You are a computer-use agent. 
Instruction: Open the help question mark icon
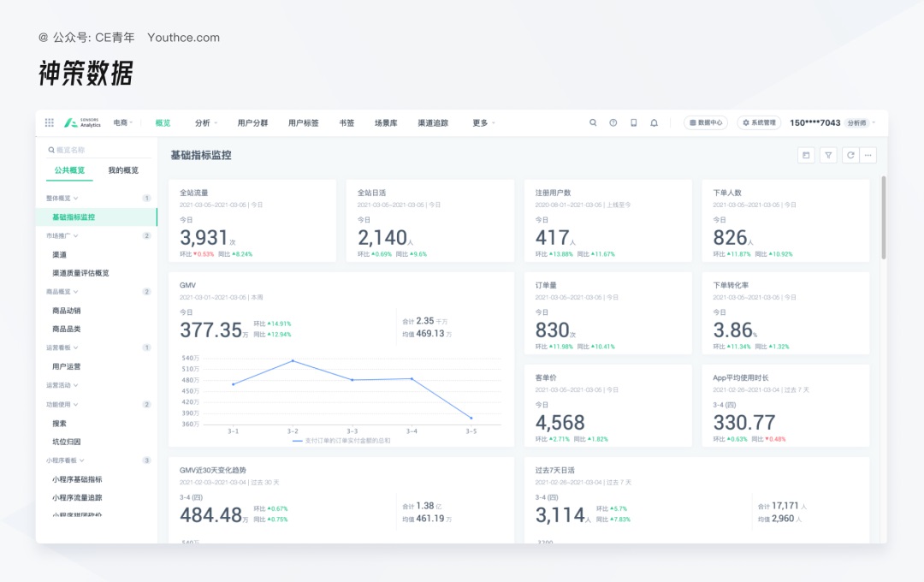coord(613,122)
